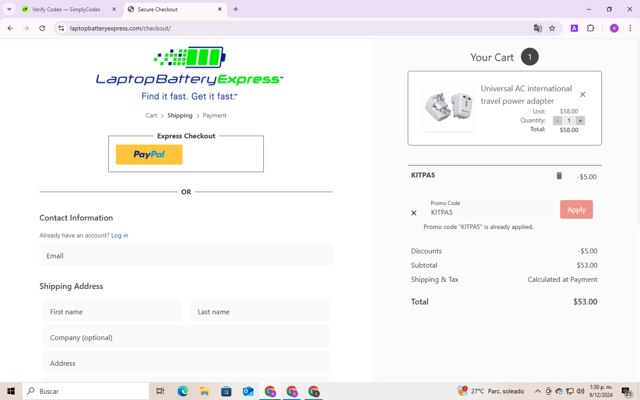Screen dimensions: 640x400
Task: Open the volume control in tray
Action: coord(580,391)
